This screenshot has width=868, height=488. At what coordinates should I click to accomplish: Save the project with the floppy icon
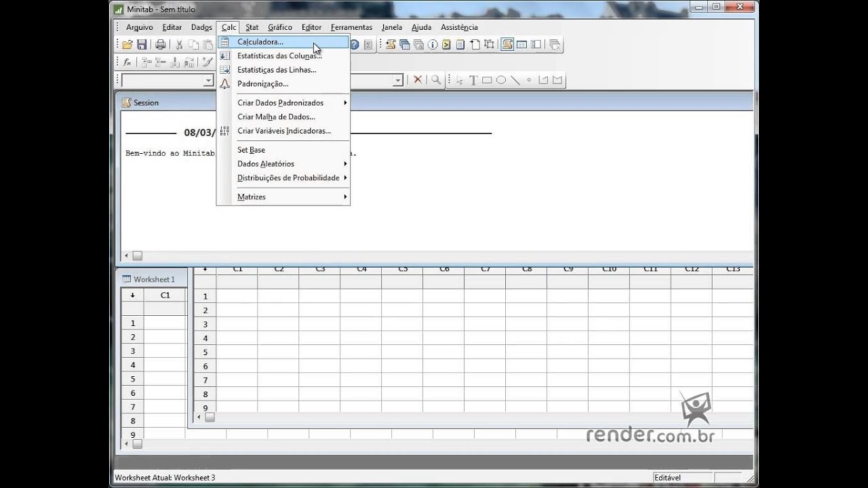tap(142, 45)
